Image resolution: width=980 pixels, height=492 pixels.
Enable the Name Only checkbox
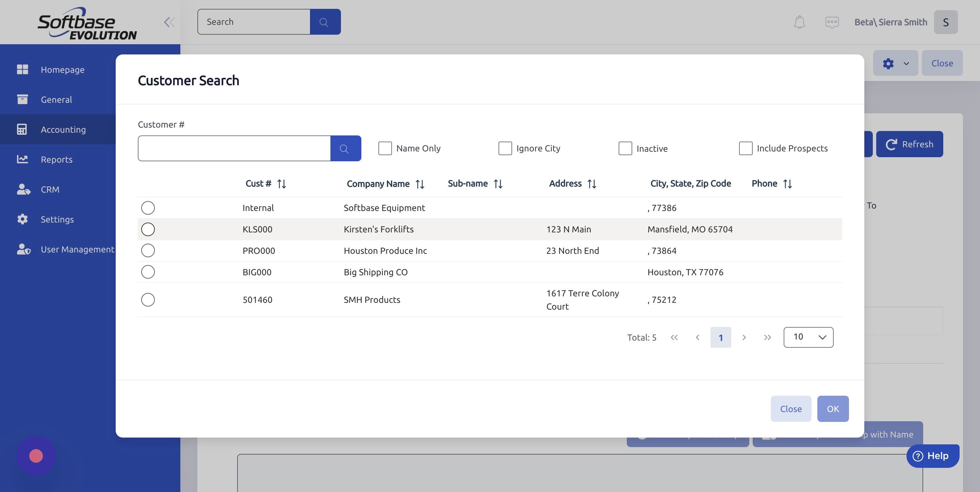click(x=385, y=148)
